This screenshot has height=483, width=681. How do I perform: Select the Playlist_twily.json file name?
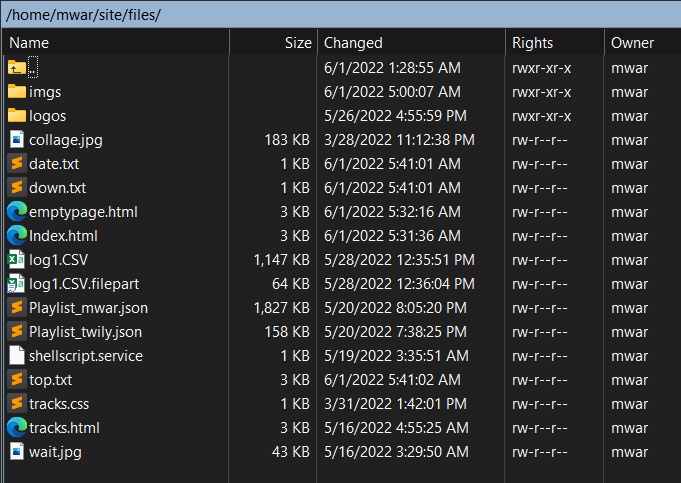pos(85,331)
